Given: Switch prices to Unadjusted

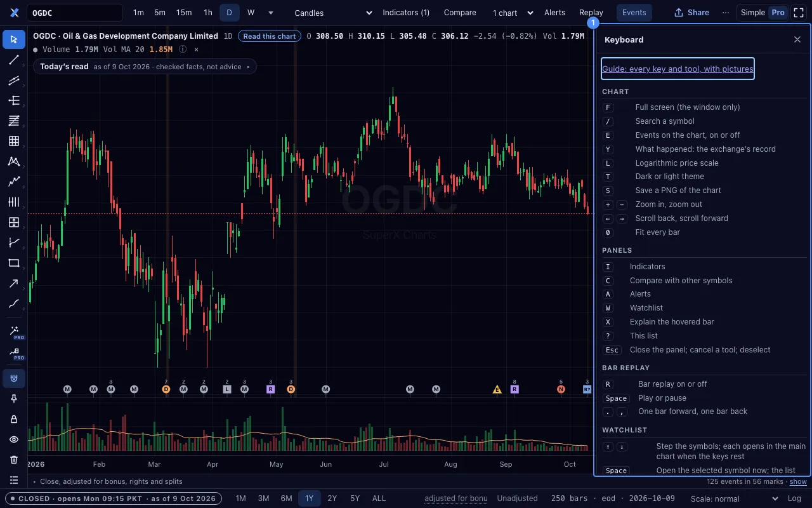Looking at the screenshot, I should [517, 498].
